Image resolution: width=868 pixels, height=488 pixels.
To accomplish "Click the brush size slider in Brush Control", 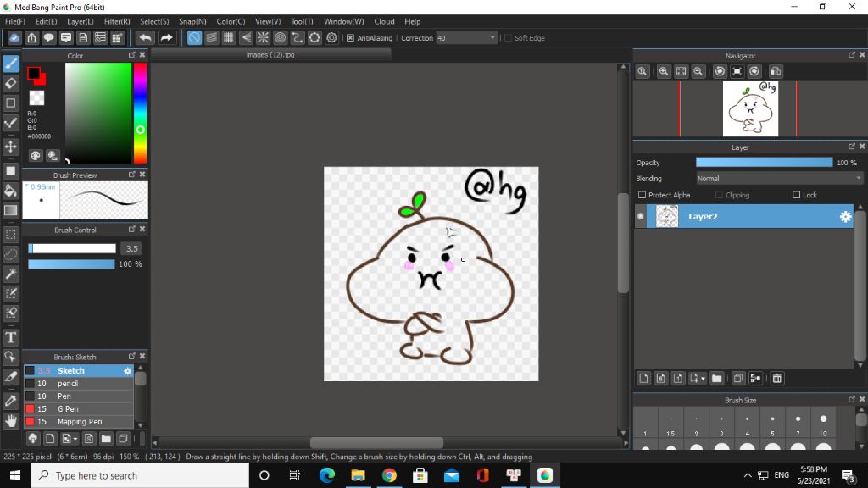I will (72, 249).
